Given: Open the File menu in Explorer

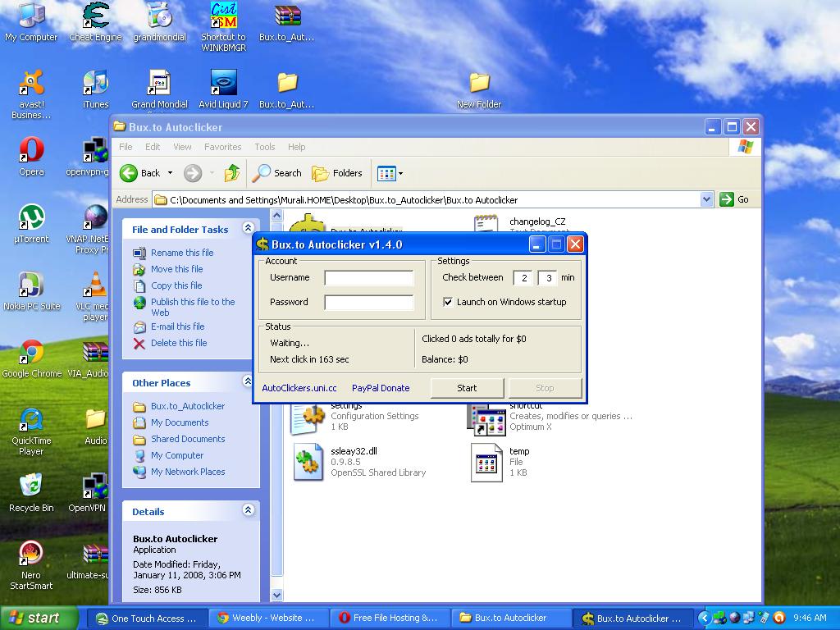Looking at the screenshot, I should coord(126,147).
